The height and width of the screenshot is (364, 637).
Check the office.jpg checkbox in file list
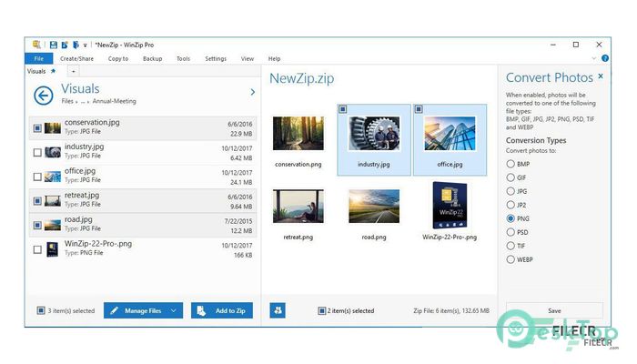tap(37, 177)
